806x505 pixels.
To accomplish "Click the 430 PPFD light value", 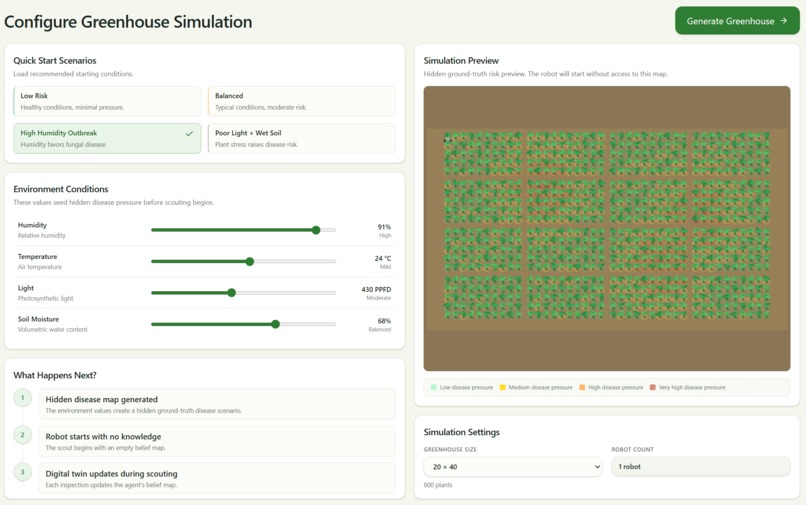I will (x=376, y=290).
